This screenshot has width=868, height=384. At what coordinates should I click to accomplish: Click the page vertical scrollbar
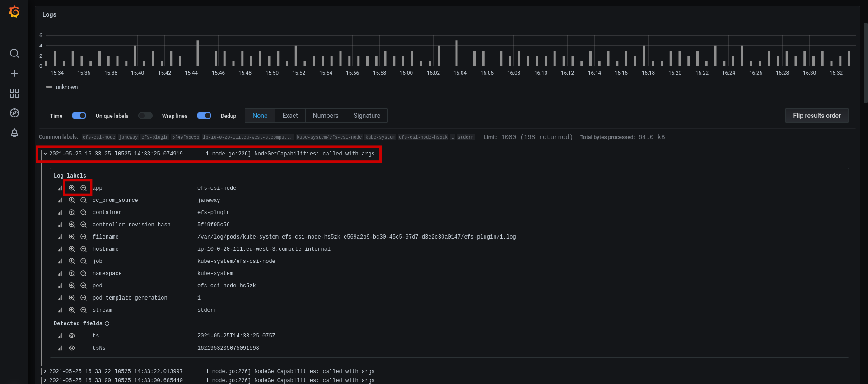865,63
